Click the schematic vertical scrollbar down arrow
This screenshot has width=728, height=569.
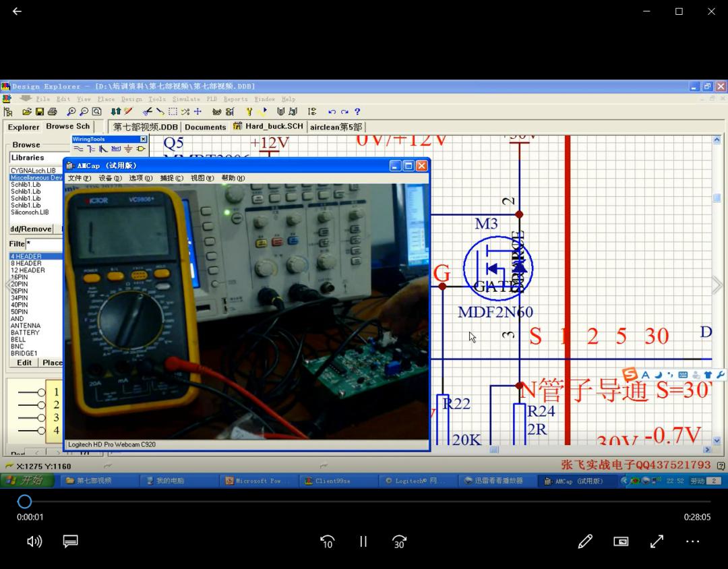click(x=717, y=441)
